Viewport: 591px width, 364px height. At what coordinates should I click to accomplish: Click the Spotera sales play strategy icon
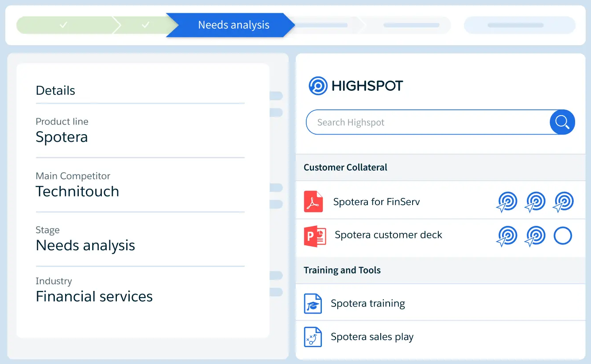(x=313, y=337)
